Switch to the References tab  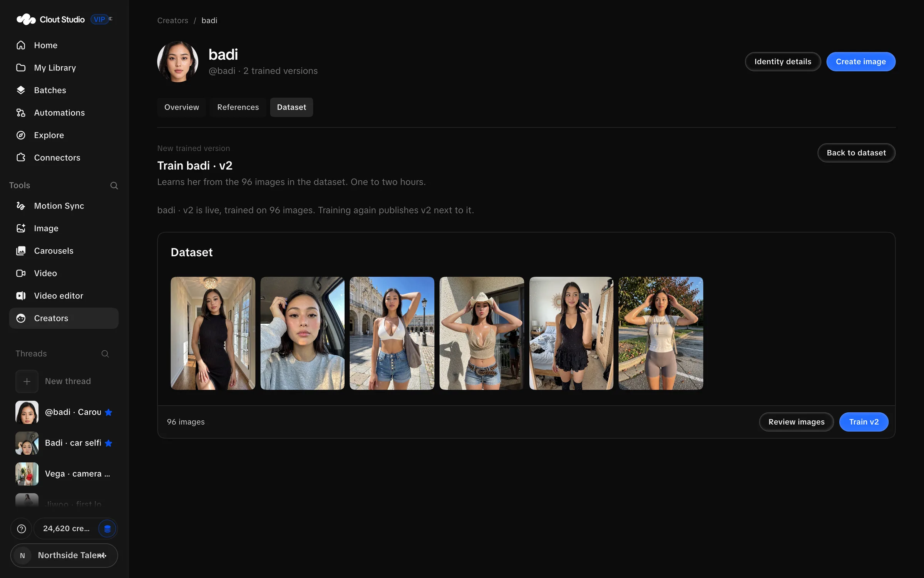pyautogui.click(x=238, y=107)
